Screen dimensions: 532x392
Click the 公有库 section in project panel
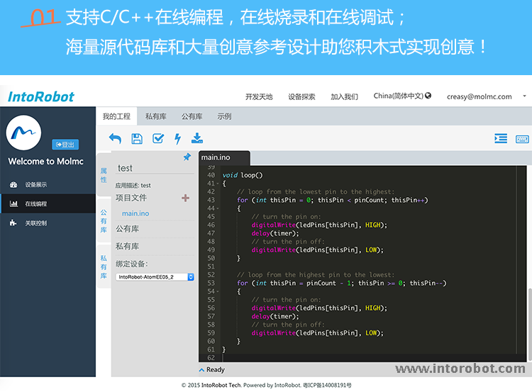(127, 229)
